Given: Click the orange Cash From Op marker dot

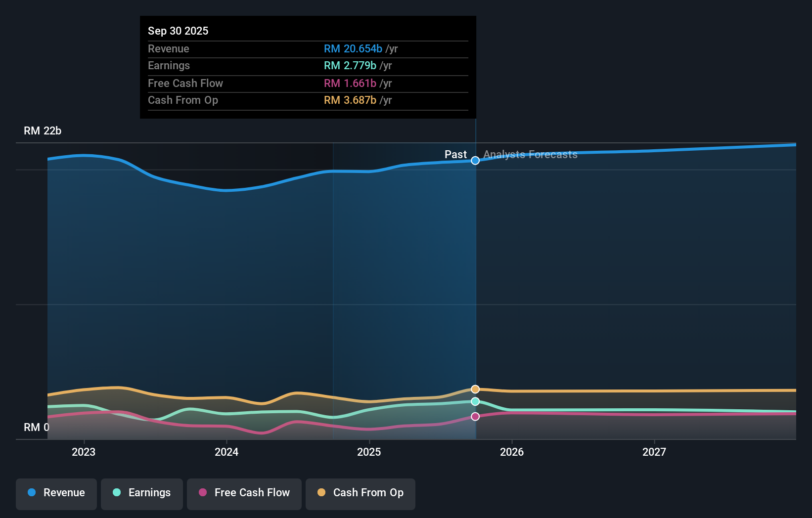Looking at the screenshot, I should click(x=475, y=389).
